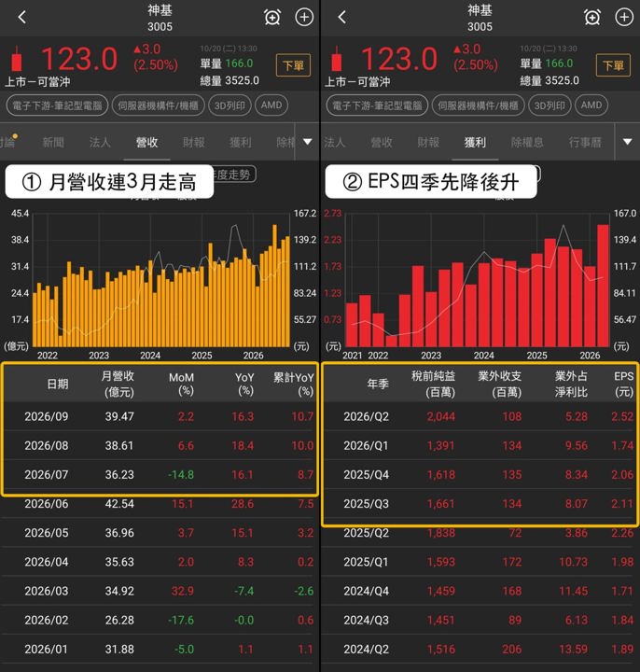Set a price alert in right panel

point(592,17)
